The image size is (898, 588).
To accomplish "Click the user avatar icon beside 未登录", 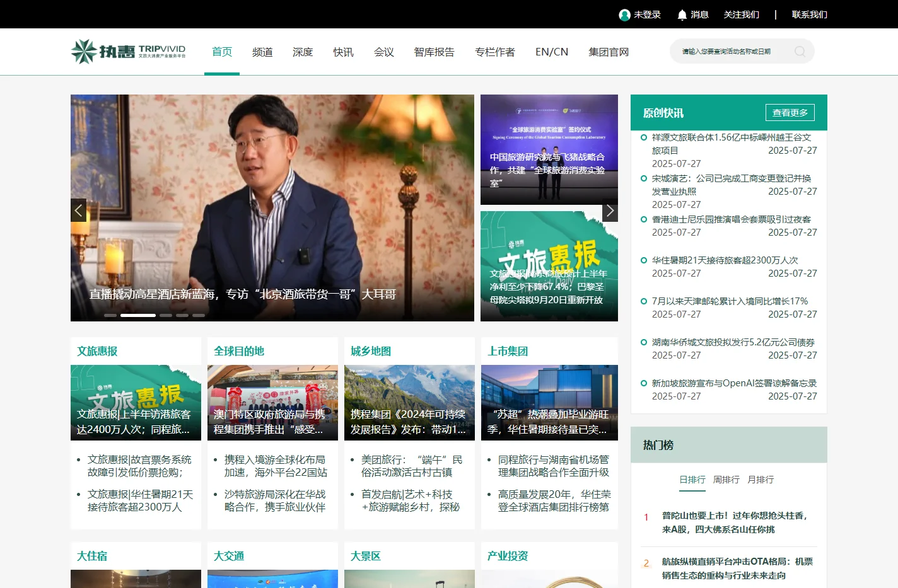I will [625, 14].
